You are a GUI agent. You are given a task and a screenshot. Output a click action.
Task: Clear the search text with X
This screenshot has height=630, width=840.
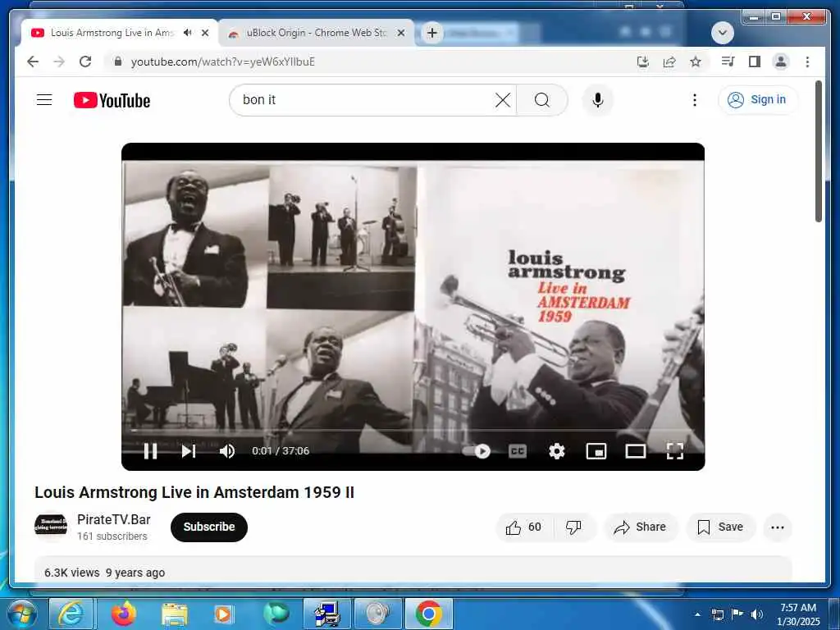pos(503,99)
